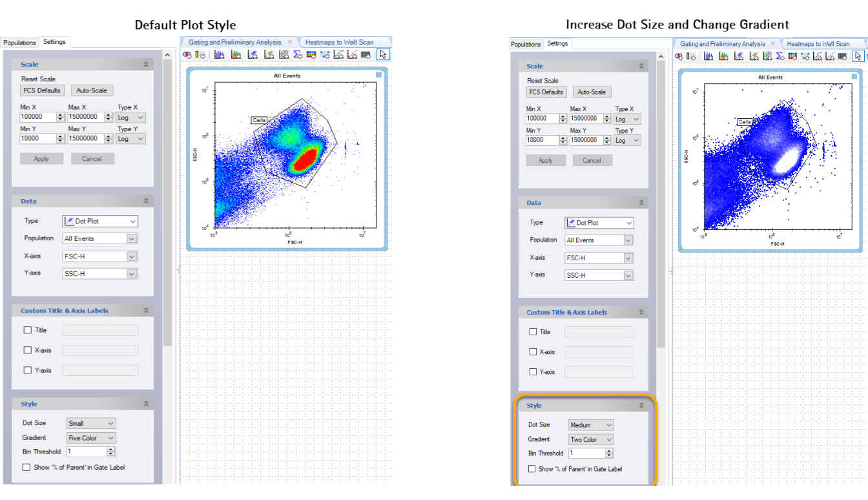868x500 pixels.
Task: Open Gradient dropdown showing Five Color
Action: (x=91, y=438)
